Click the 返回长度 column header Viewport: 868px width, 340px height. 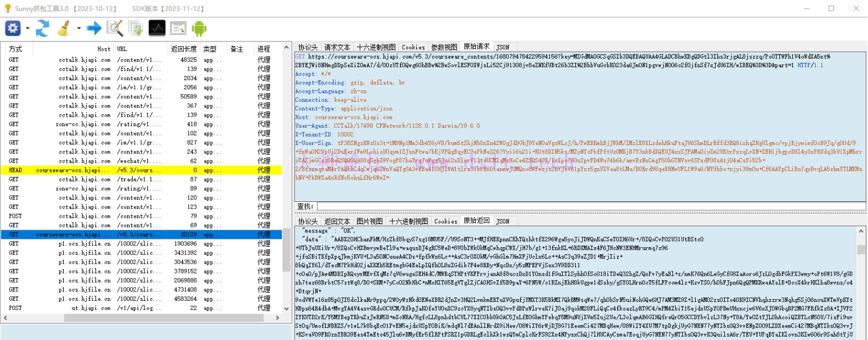(x=184, y=49)
